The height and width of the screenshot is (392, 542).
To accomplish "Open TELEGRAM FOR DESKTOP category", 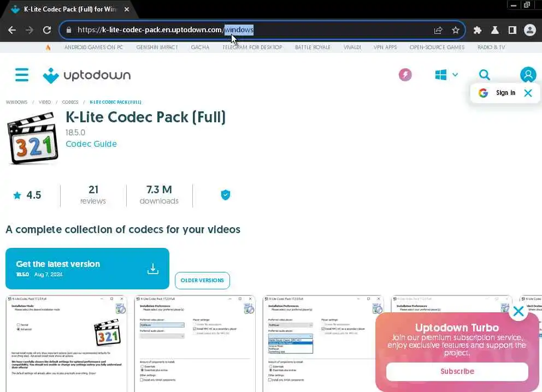I will [x=252, y=47].
